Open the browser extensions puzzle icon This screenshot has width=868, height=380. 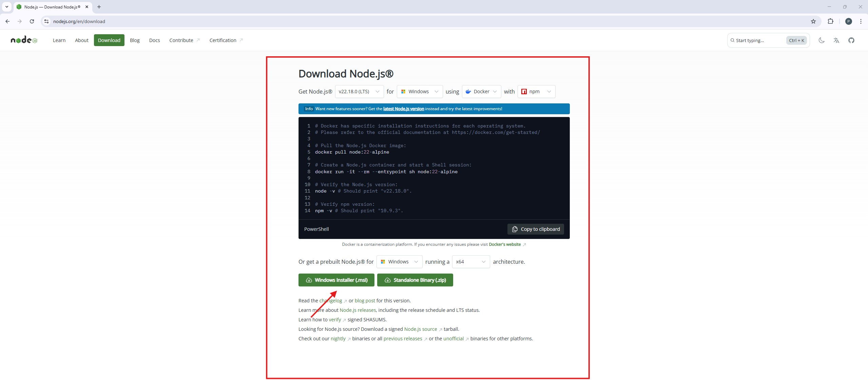coord(830,21)
